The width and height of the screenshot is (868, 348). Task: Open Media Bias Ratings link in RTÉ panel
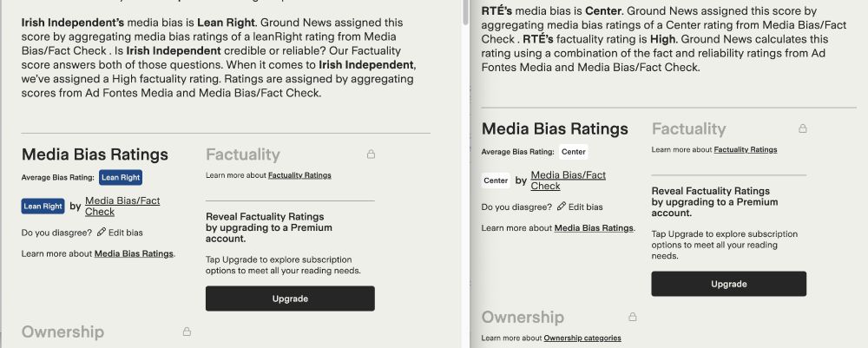594,228
